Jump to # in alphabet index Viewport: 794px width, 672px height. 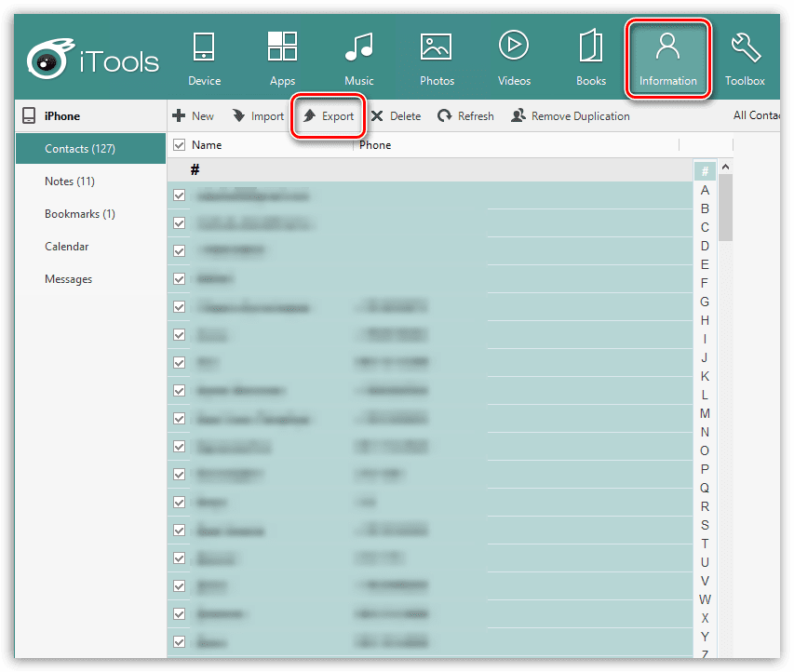[705, 171]
